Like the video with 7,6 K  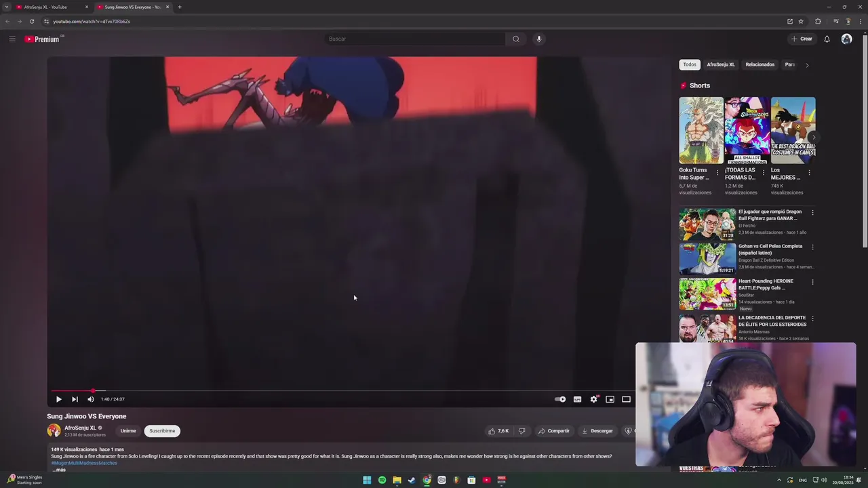[x=498, y=430]
